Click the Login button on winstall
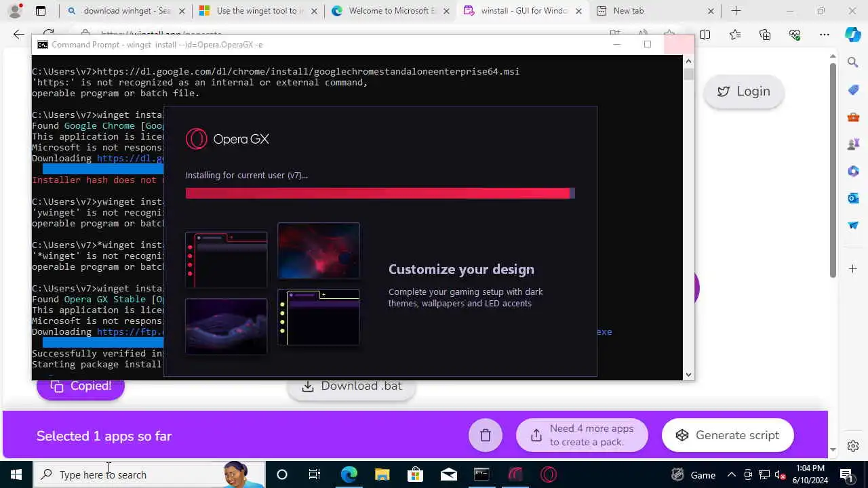The height and width of the screenshot is (488, 868). 743,91
